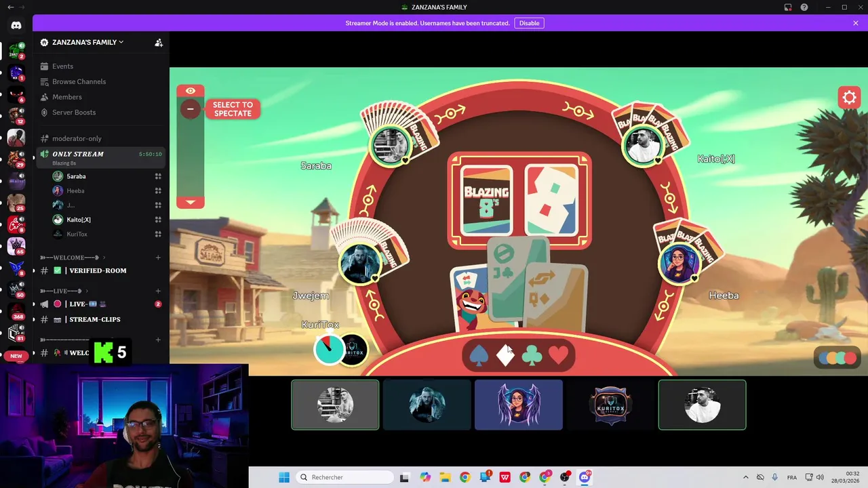Disable Streamer Mode button
Viewport: 868px width, 488px height.
pyautogui.click(x=529, y=23)
